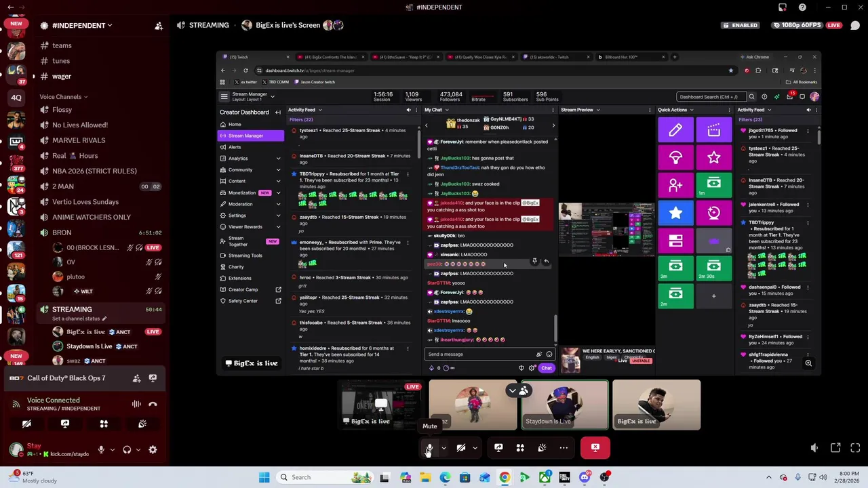Click the taskbar Search box
This screenshot has width=868, height=488.
[x=325, y=477]
